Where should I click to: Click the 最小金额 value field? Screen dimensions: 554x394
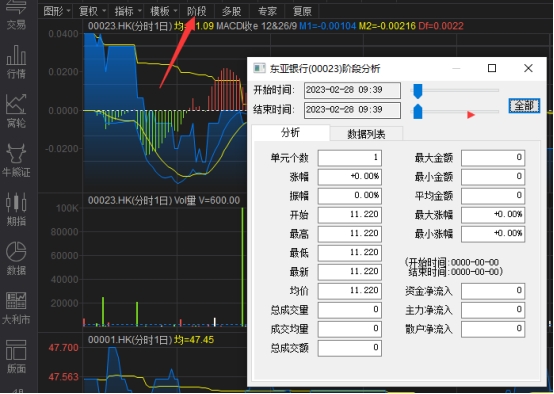click(x=493, y=177)
